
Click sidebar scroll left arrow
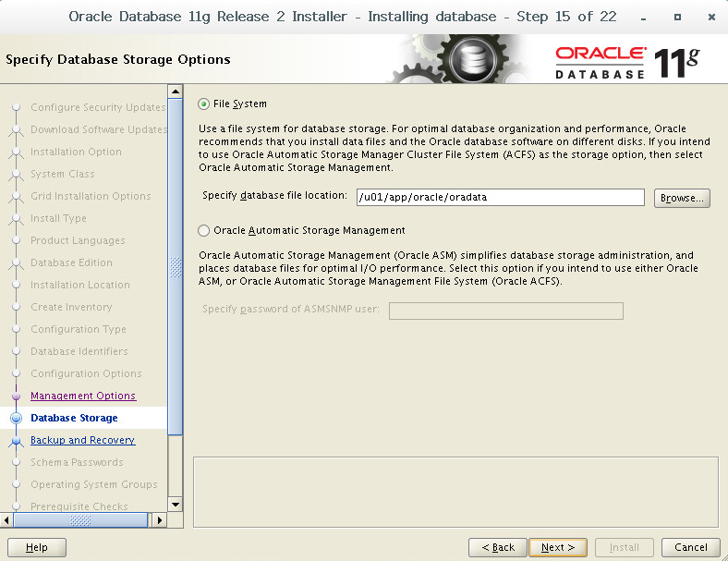click(x=6, y=520)
